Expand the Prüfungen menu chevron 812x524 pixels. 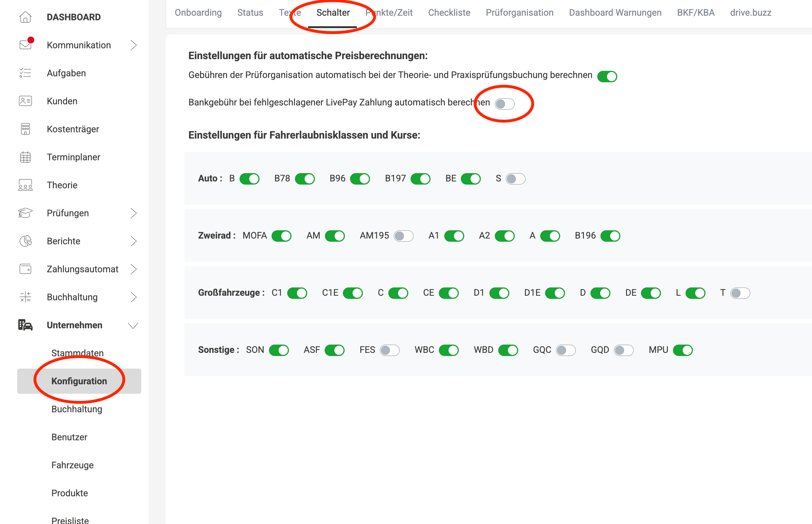click(133, 213)
